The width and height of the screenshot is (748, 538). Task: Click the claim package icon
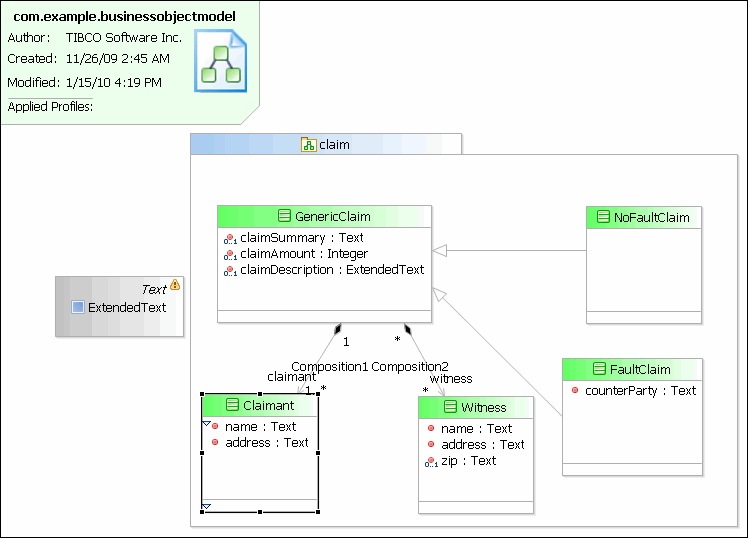[x=309, y=145]
